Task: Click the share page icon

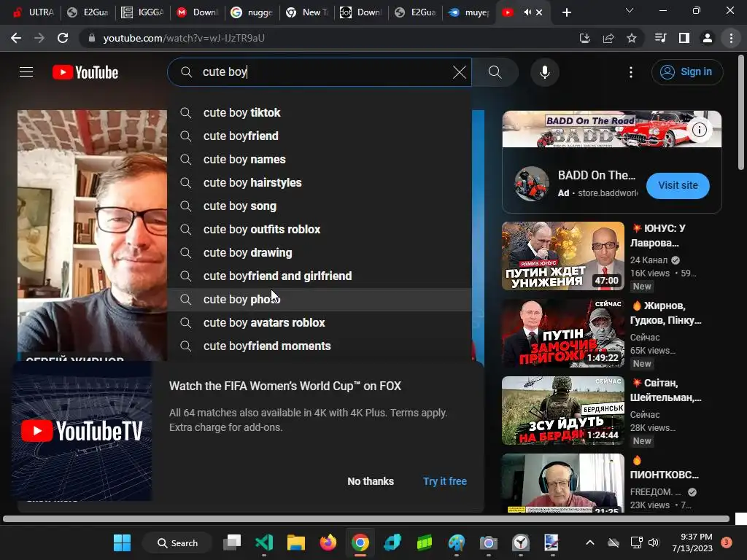Action: pyautogui.click(x=608, y=38)
